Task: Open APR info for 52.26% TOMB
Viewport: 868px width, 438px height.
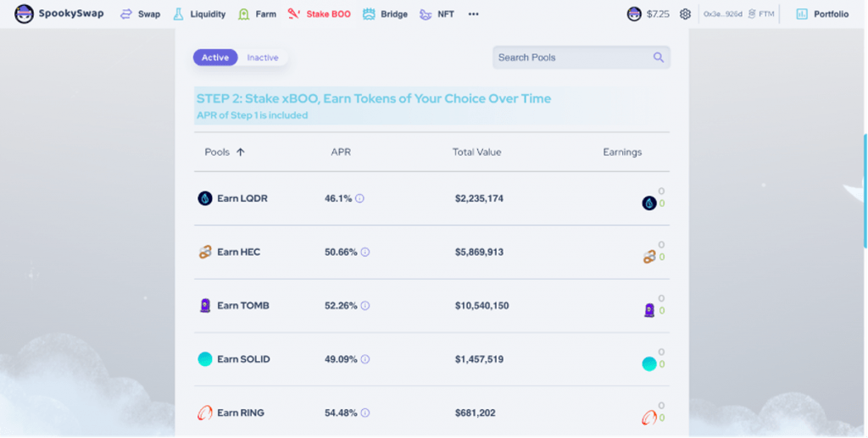Action: (x=365, y=306)
